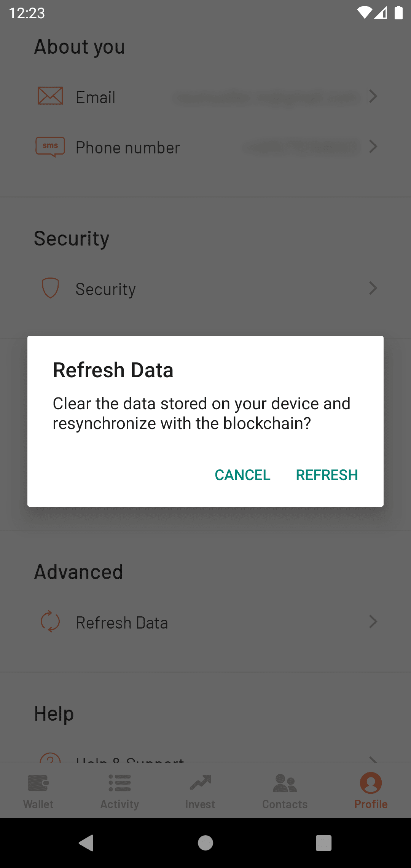This screenshot has width=411, height=868.
Task: Expand the Email row chevron
Action: pos(373,96)
